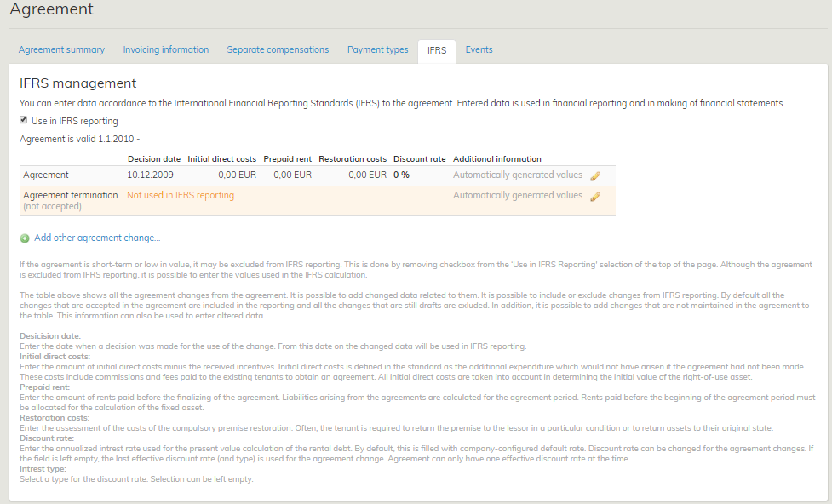Viewport: 832px width, 504px height.
Task: Go to the Separate compensations tab
Action: (x=278, y=50)
